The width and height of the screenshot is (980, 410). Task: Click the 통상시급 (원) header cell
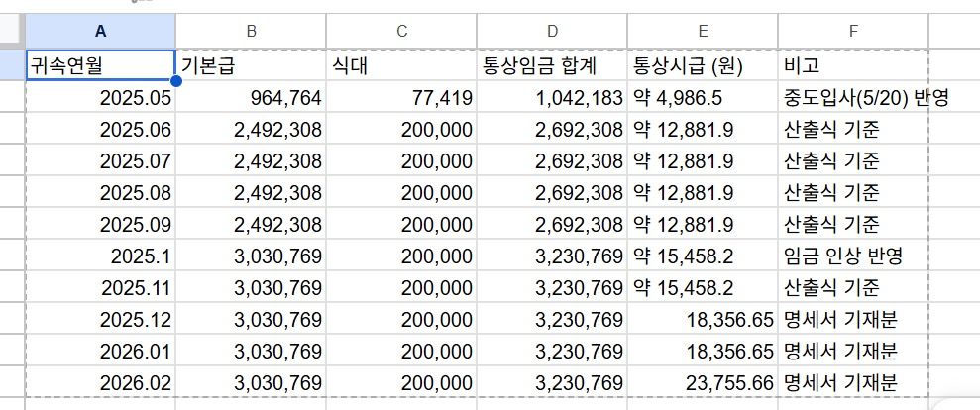pos(703,65)
